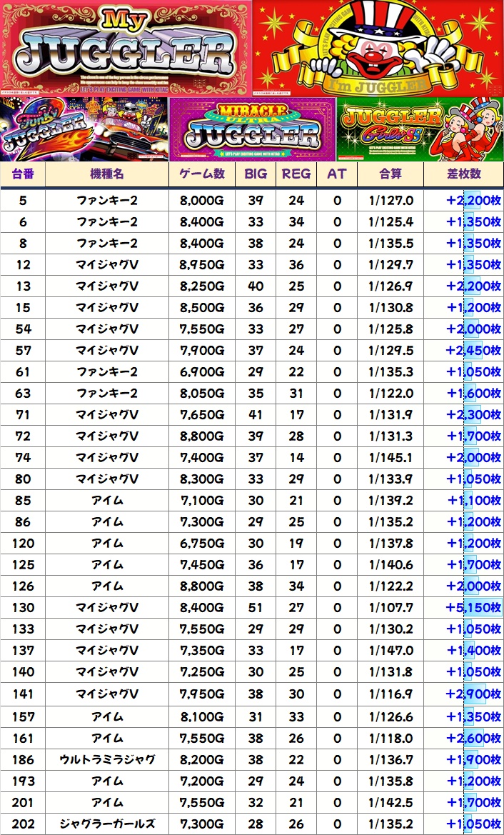Click the 8,200G game count cell
The height and width of the screenshot is (835, 504).
click(x=202, y=760)
